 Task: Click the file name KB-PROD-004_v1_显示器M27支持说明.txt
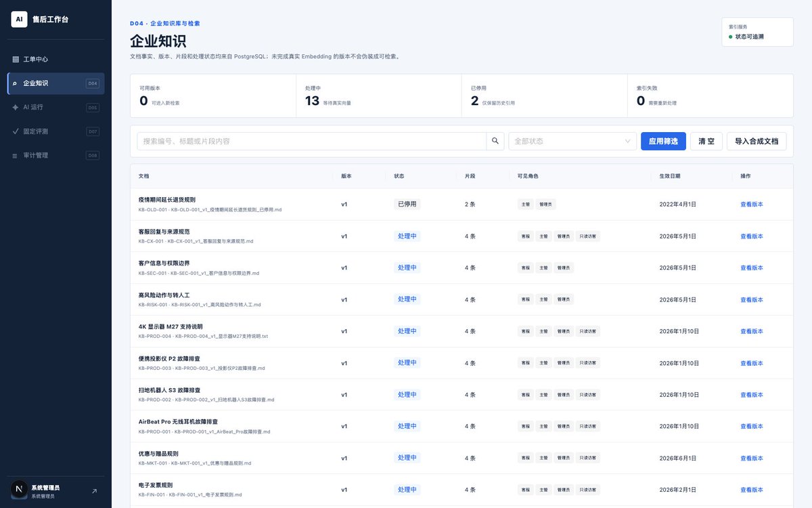[x=221, y=337]
